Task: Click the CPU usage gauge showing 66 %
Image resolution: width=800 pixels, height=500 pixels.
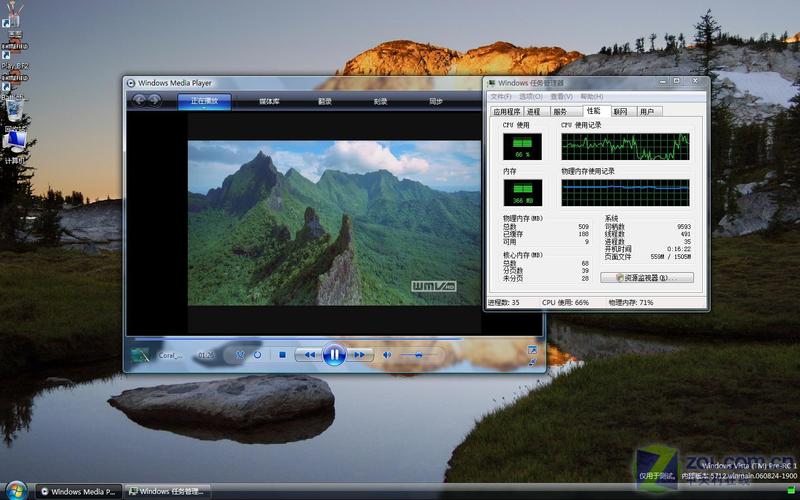Action: coord(522,146)
